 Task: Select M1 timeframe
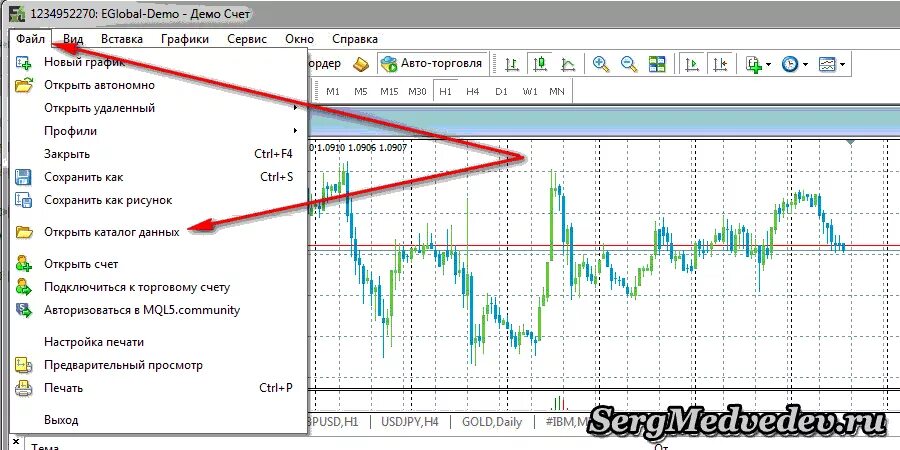pyautogui.click(x=333, y=91)
